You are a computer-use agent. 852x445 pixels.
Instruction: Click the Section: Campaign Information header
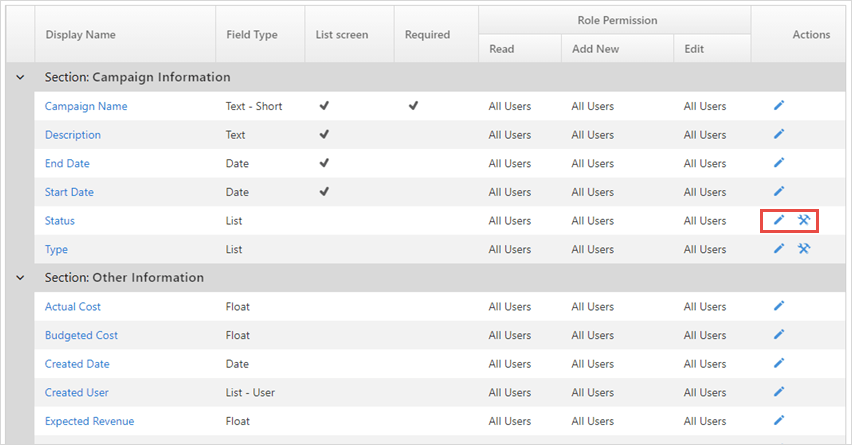[137, 77]
